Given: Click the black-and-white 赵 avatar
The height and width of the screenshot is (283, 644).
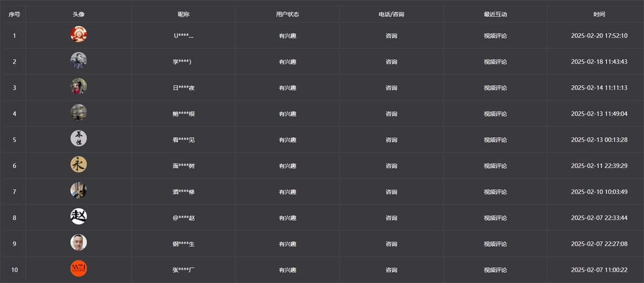Looking at the screenshot, I should [x=78, y=217].
